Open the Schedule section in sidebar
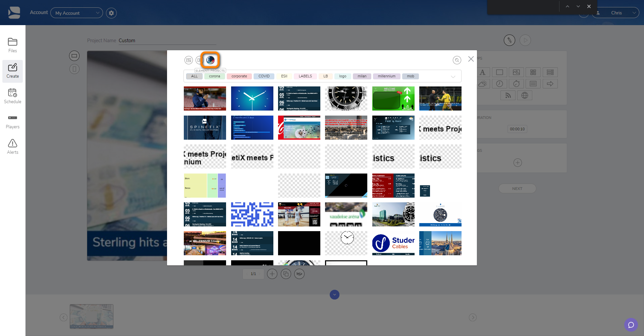This screenshot has width=644, height=336. [x=13, y=96]
